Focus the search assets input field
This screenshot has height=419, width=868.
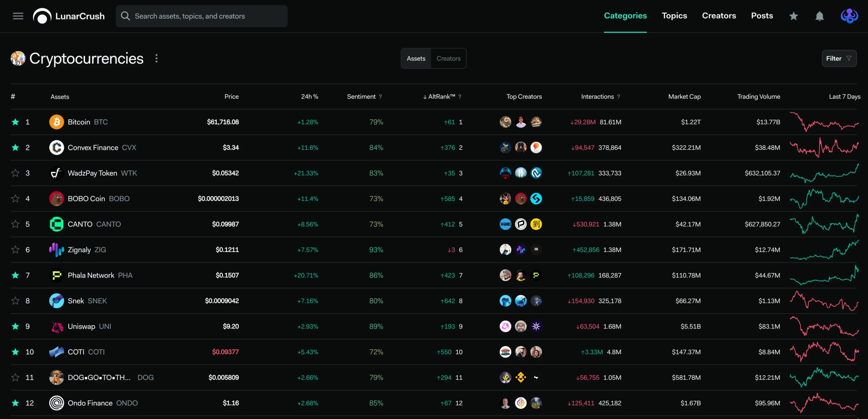pos(202,16)
